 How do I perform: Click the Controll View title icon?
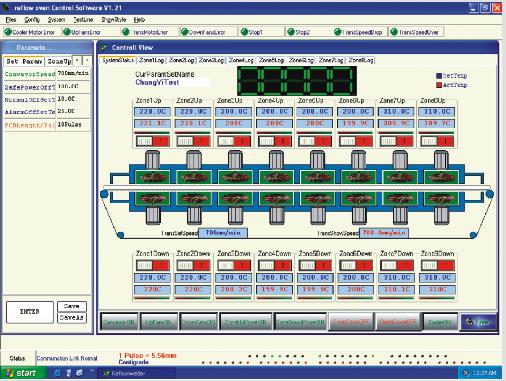104,48
